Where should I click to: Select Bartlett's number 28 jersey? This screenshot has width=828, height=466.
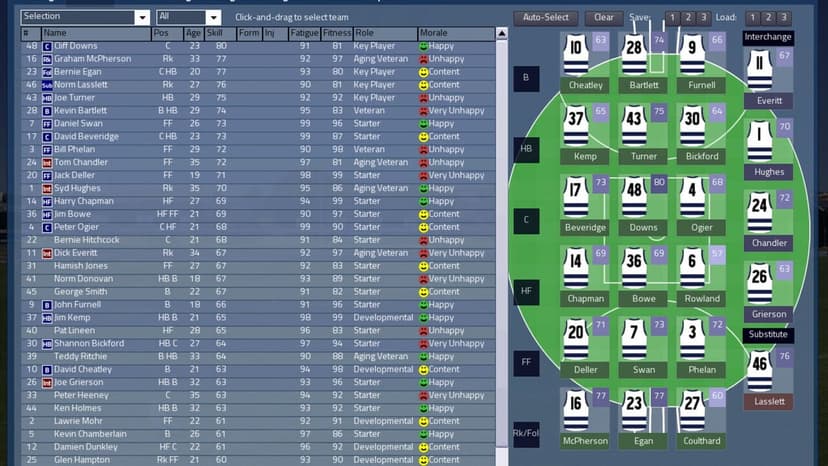634,55
